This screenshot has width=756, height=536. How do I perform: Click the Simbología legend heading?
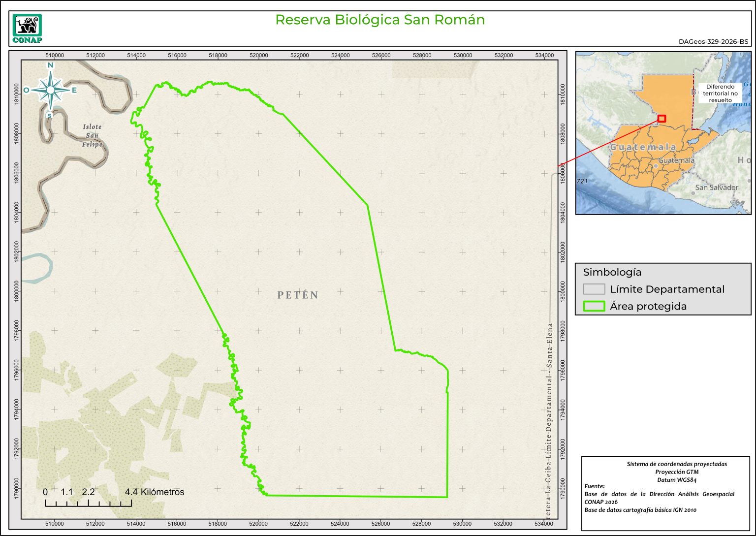[x=612, y=272]
